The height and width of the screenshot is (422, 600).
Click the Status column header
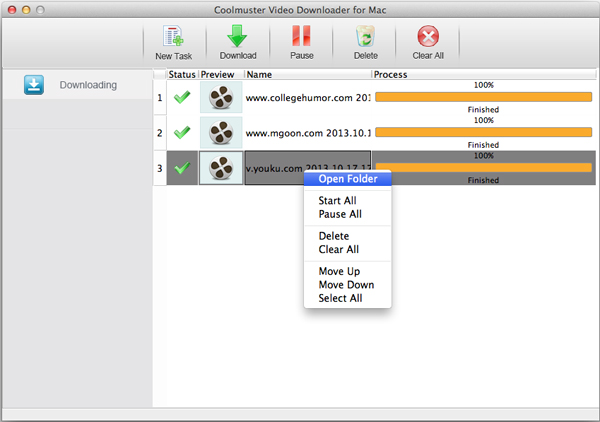click(x=182, y=74)
